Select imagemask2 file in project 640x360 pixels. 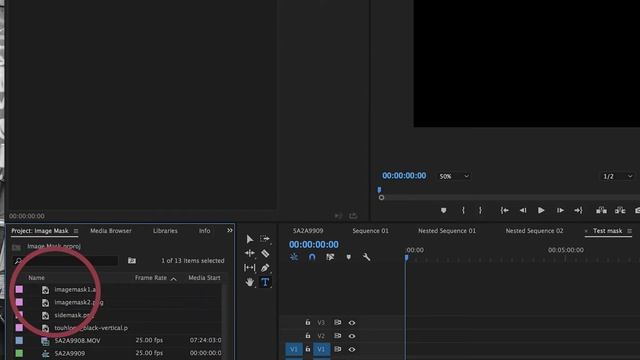click(79, 302)
